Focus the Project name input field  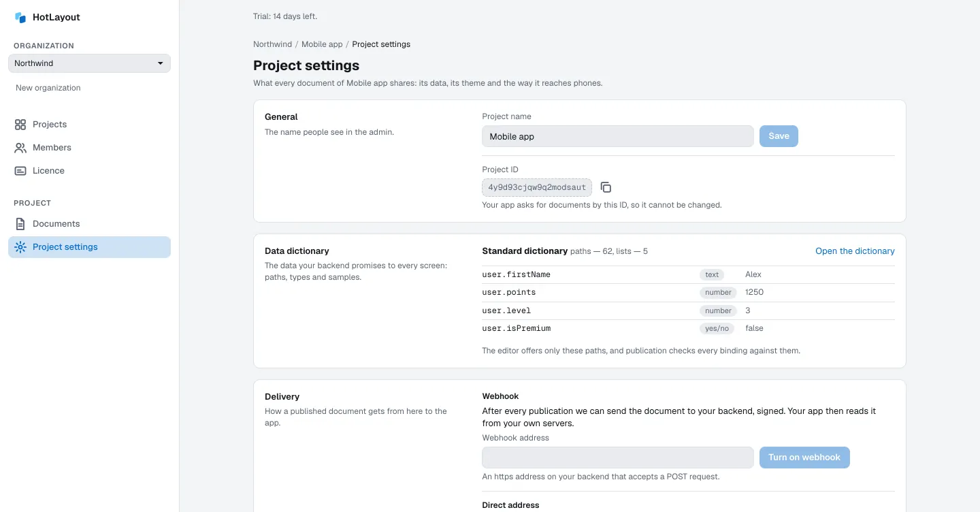(x=618, y=136)
